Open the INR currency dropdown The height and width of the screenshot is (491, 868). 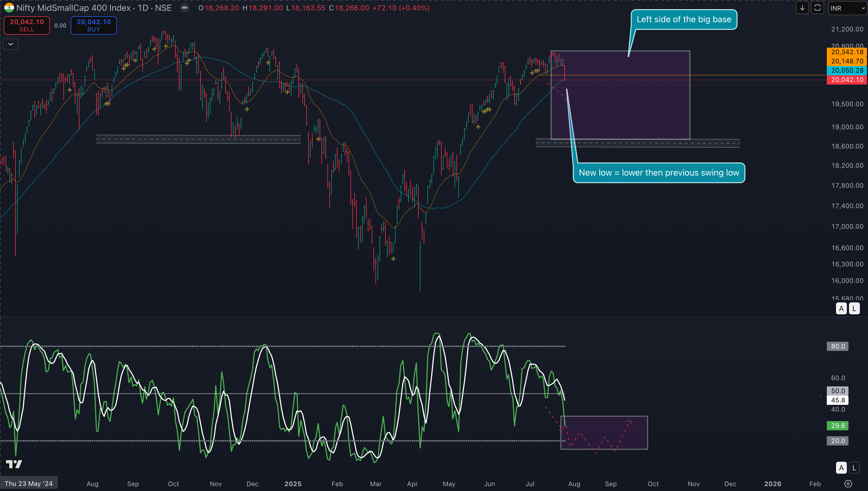point(847,8)
